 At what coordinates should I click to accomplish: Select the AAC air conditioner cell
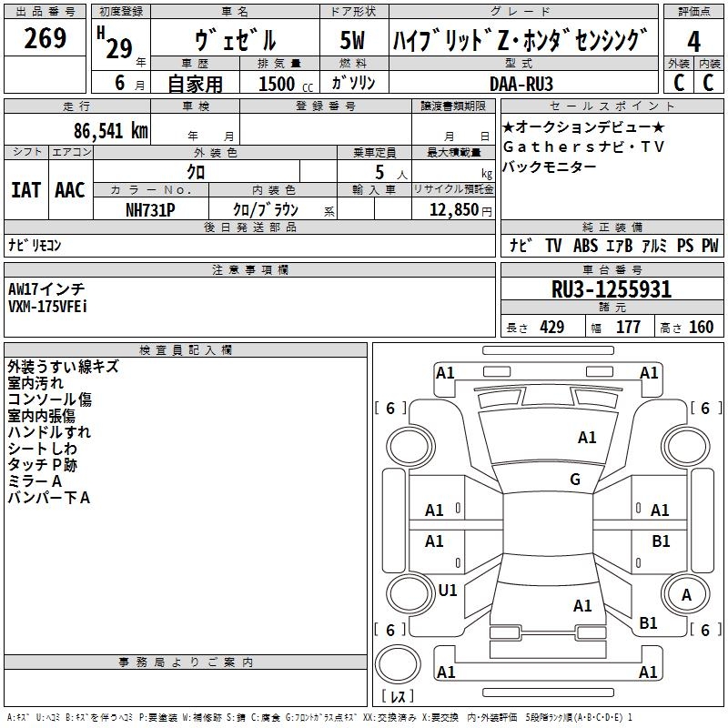pos(70,189)
